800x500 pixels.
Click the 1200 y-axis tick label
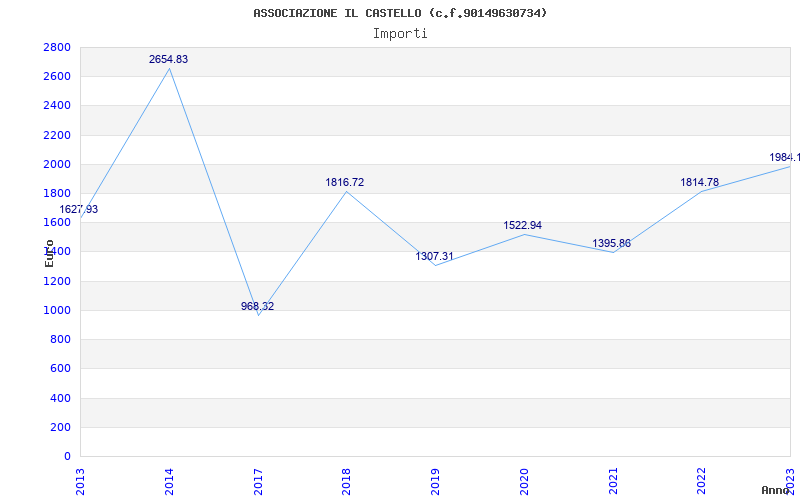click(x=57, y=281)
